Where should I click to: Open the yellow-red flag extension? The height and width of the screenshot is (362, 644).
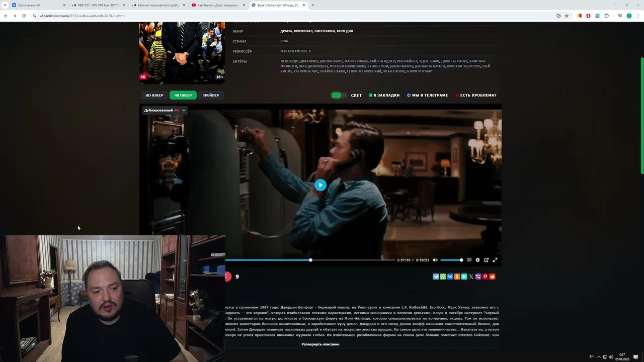coord(579,16)
